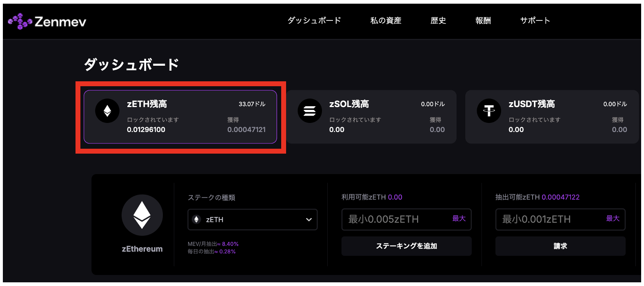
Task: Click the Ethereum icon in zETH balance card
Action: (107, 111)
